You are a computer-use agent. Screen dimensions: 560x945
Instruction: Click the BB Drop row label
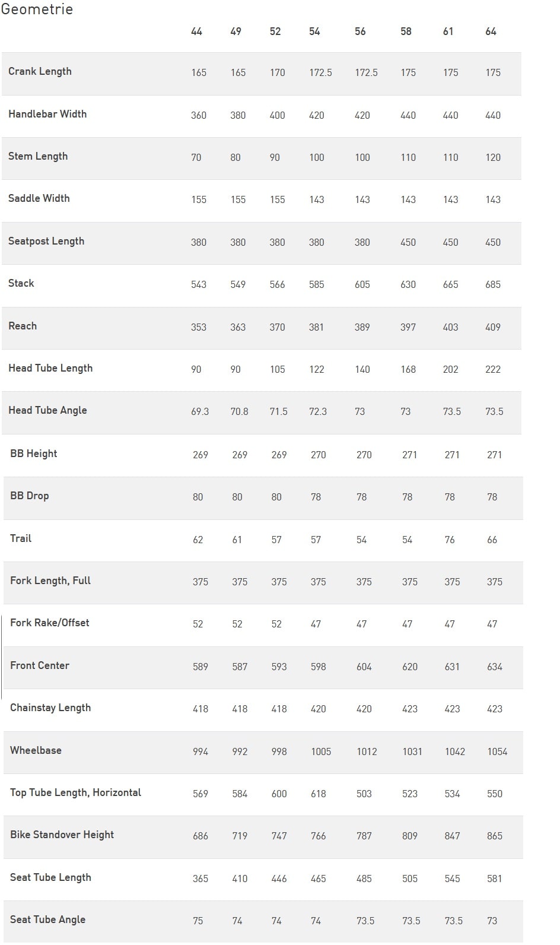point(30,496)
